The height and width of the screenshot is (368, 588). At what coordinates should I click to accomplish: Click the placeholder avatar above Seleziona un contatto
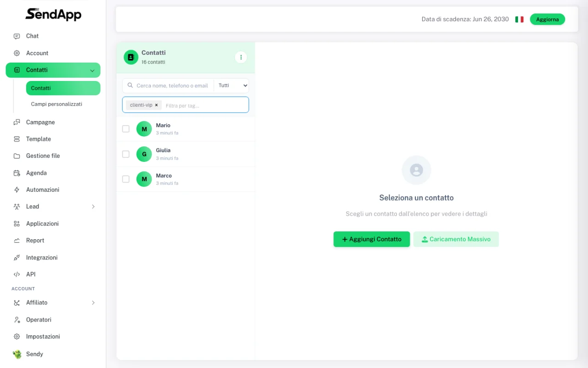tap(416, 170)
